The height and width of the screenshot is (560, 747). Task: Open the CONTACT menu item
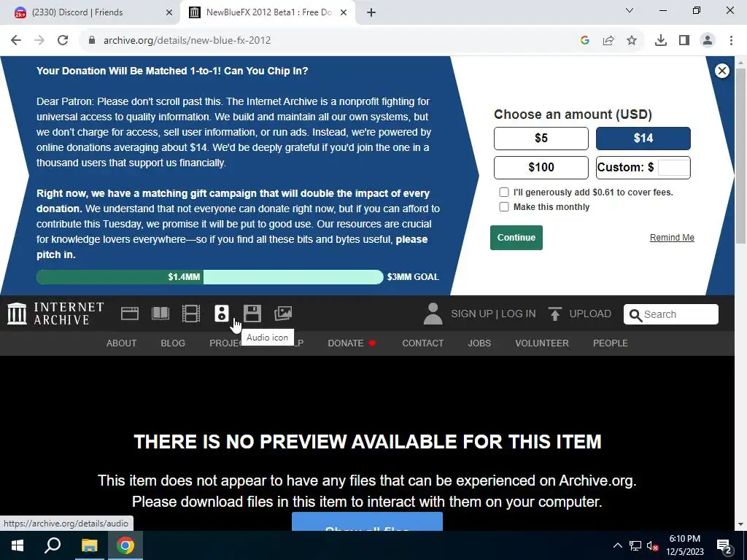click(422, 343)
